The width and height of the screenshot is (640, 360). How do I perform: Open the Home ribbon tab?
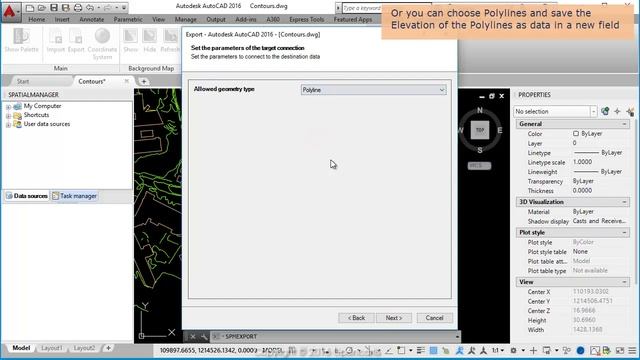(x=37, y=19)
